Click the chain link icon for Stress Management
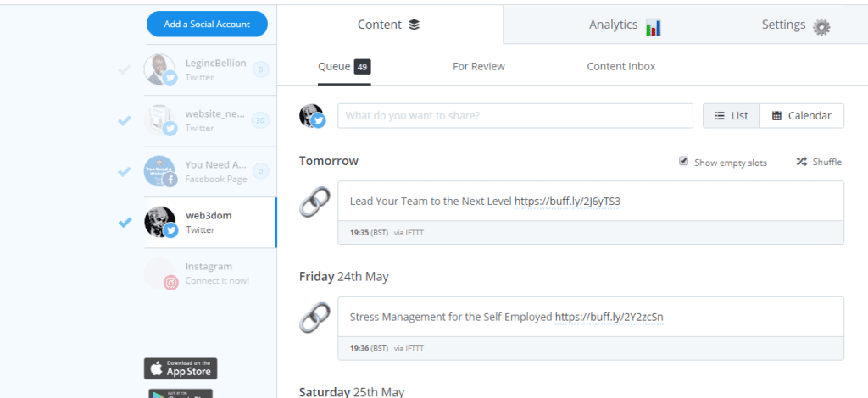868x398 pixels. pyautogui.click(x=314, y=318)
